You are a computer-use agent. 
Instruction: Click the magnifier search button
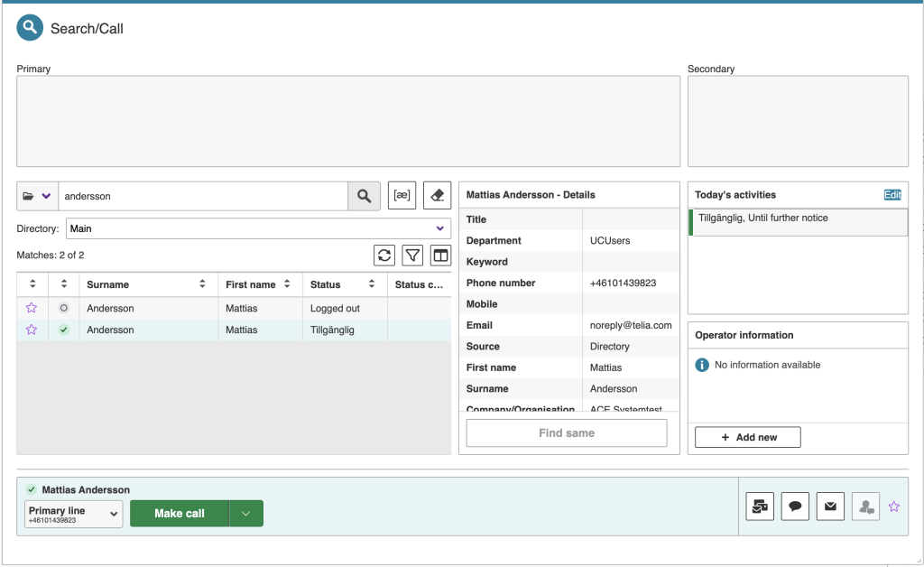[x=364, y=196]
